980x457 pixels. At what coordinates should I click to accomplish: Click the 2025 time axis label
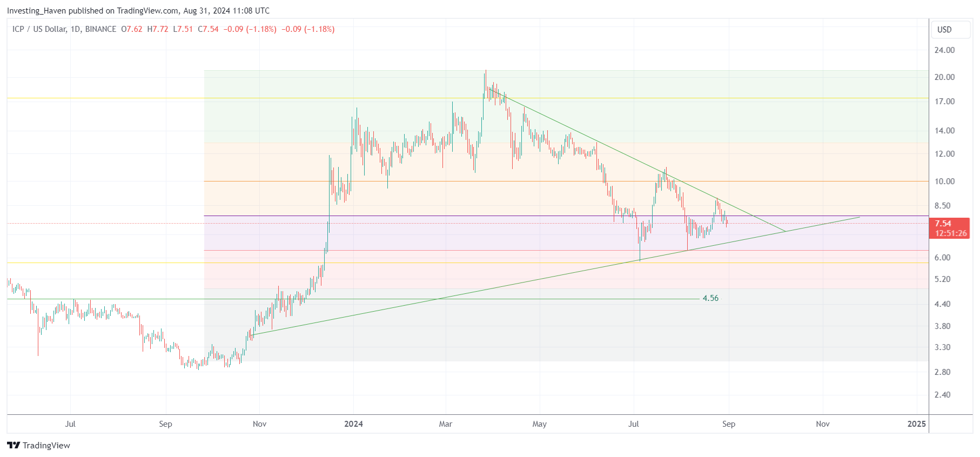click(x=917, y=424)
